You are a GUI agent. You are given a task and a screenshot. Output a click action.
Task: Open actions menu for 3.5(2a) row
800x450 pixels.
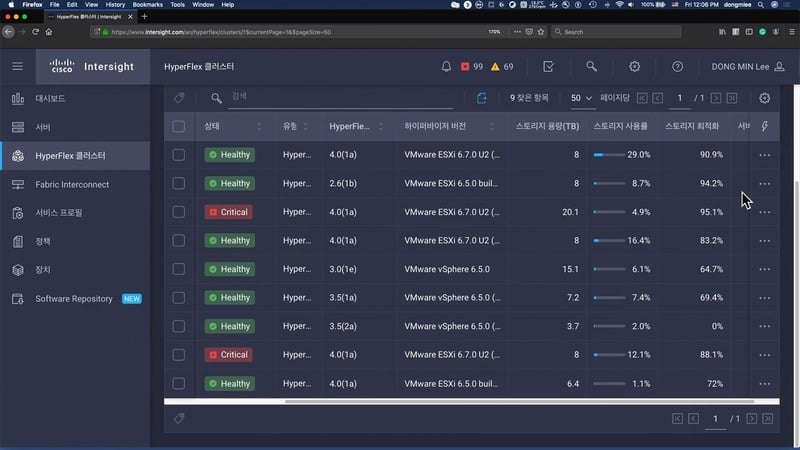[x=764, y=326]
